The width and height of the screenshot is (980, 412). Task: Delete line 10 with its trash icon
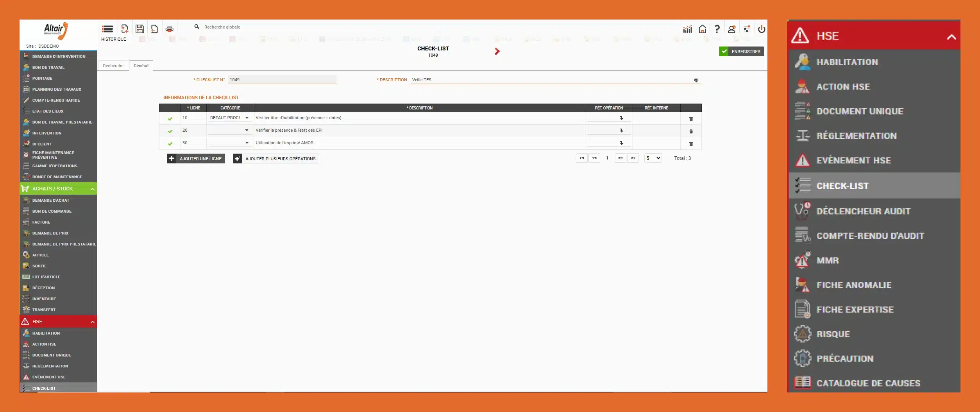tap(691, 119)
